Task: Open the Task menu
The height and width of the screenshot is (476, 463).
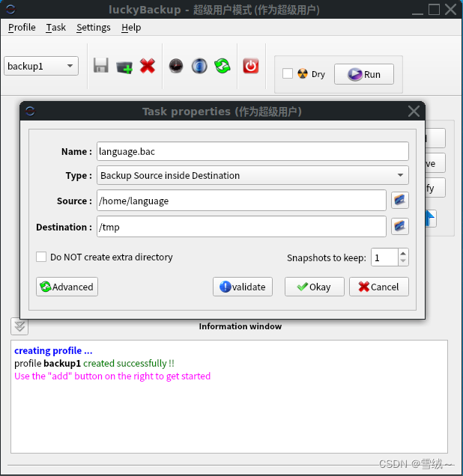Action: click(x=56, y=28)
